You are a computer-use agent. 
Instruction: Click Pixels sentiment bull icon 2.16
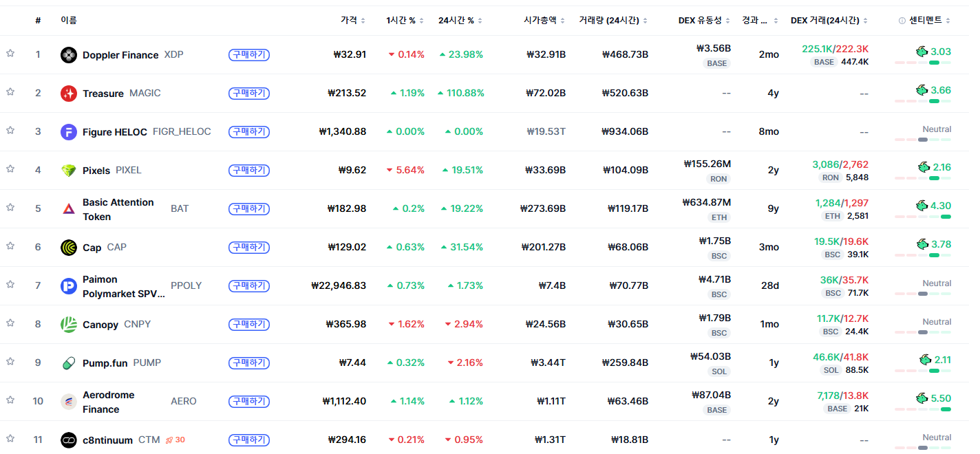click(x=924, y=166)
